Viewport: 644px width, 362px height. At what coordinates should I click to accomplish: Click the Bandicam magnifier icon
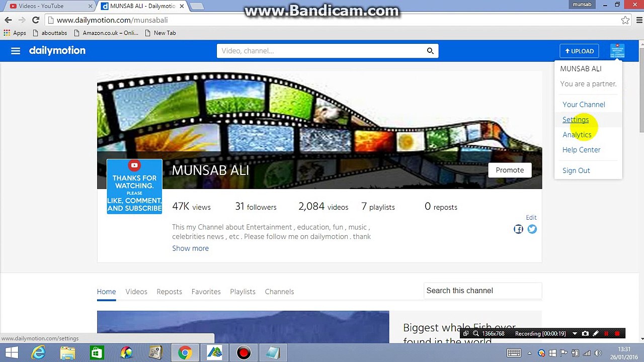click(475, 333)
